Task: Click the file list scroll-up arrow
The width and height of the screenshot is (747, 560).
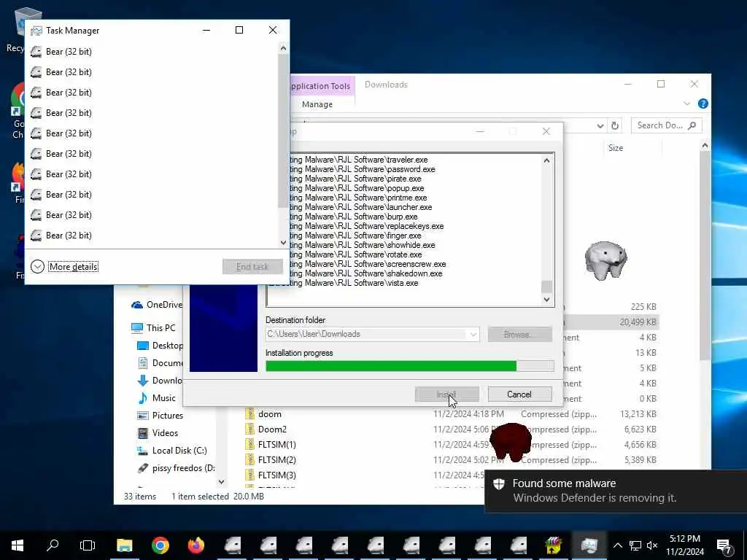Action: pyautogui.click(x=705, y=146)
